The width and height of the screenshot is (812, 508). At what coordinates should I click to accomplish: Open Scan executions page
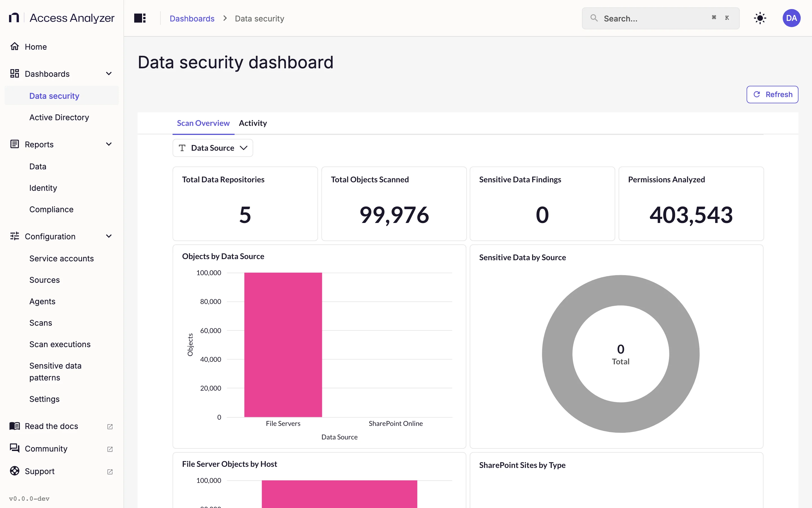pyautogui.click(x=60, y=344)
